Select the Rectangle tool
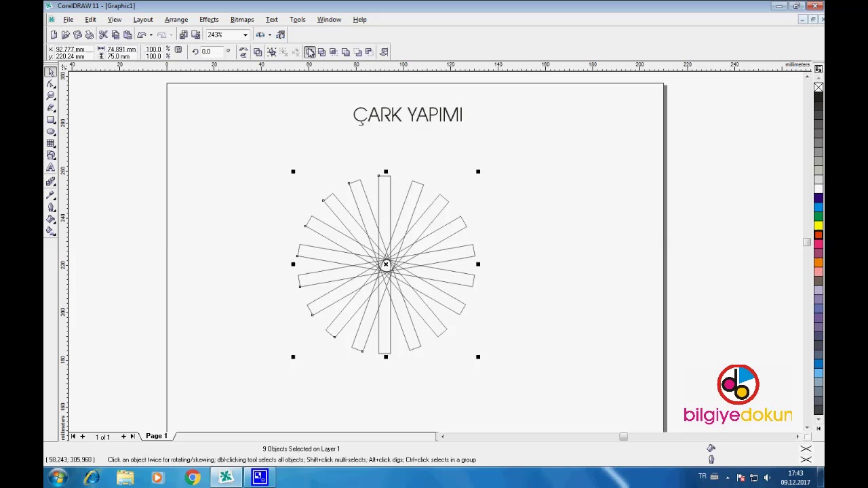This screenshot has width=868, height=488. (x=51, y=120)
